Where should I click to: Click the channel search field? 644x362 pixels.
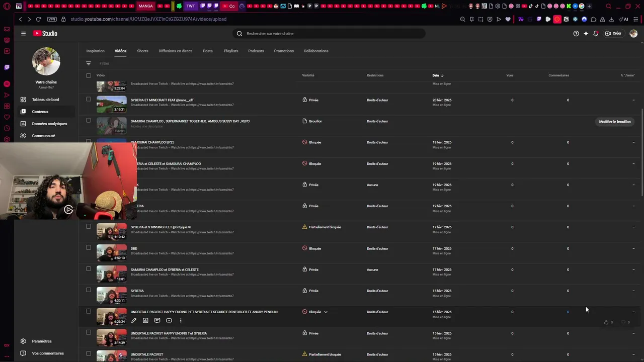click(329, 34)
